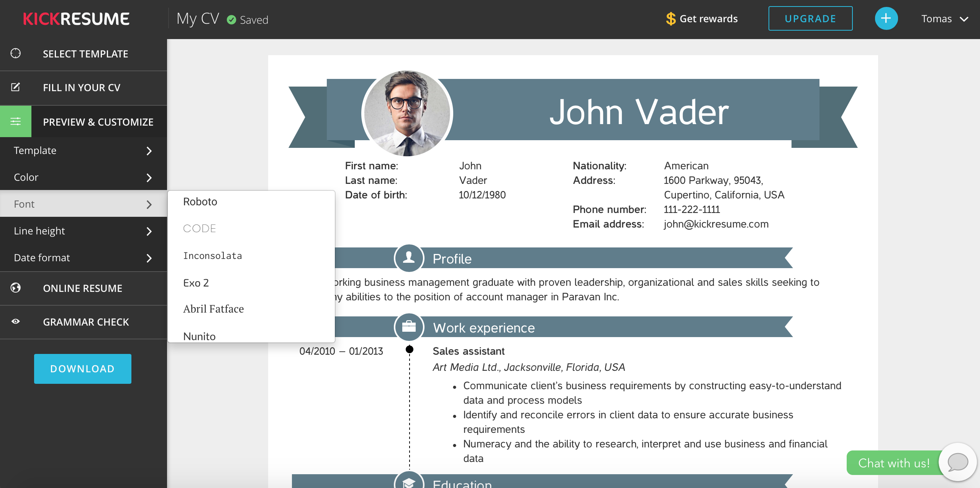980x488 pixels.
Task: Click the Online Resume globe icon
Action: tap(16, 288)
